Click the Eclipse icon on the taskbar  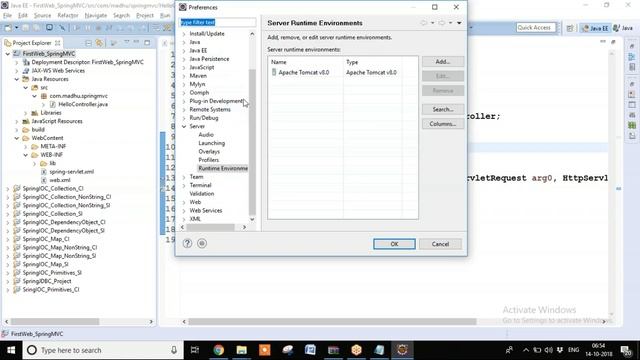pos(402,350)
